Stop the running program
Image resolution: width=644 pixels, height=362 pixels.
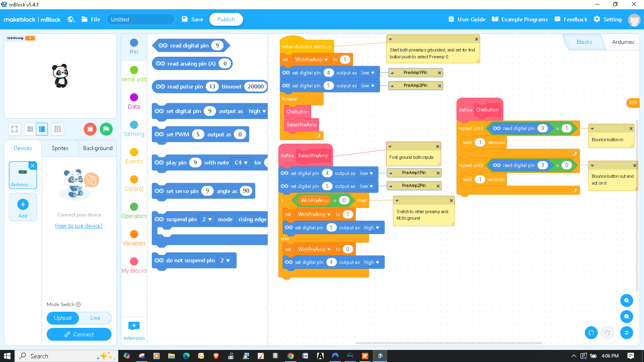(90, 129)
